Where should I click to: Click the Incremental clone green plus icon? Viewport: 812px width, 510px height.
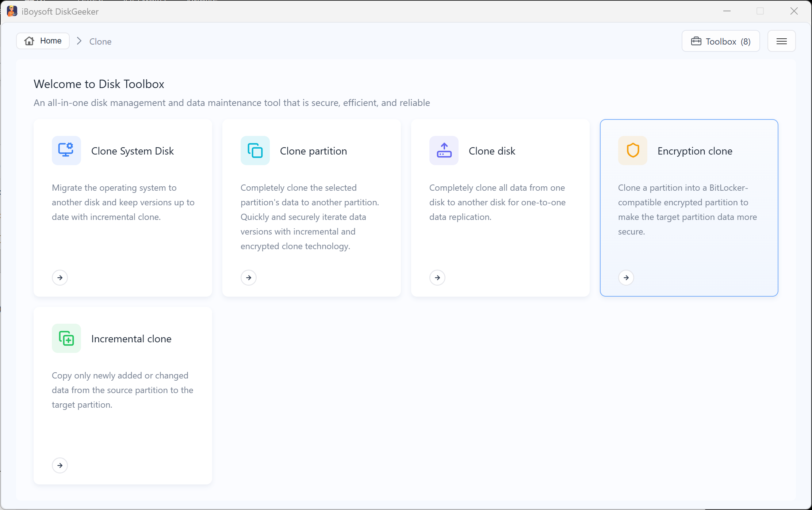(66, 338)
